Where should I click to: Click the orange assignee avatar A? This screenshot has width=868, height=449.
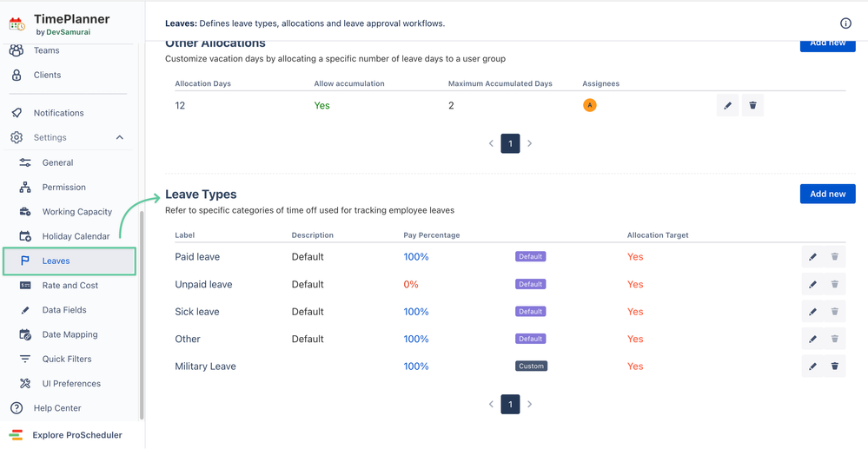[590, 104]
